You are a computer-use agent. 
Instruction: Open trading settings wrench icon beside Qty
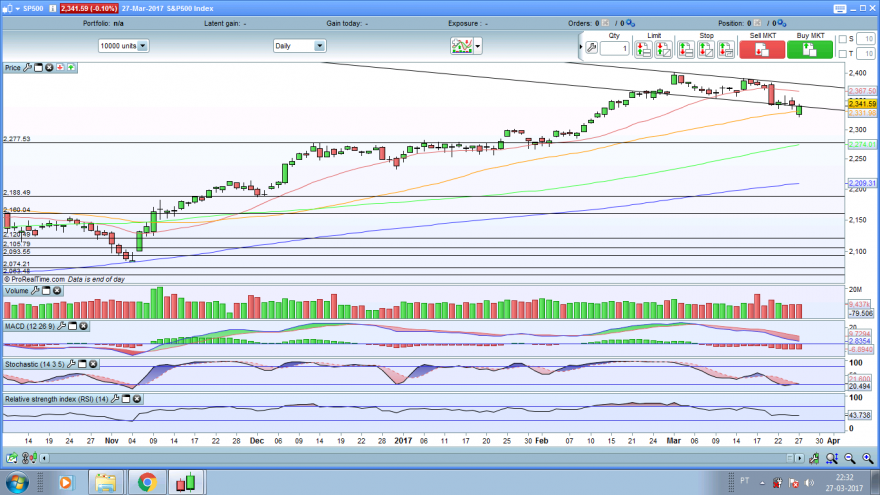591,49
